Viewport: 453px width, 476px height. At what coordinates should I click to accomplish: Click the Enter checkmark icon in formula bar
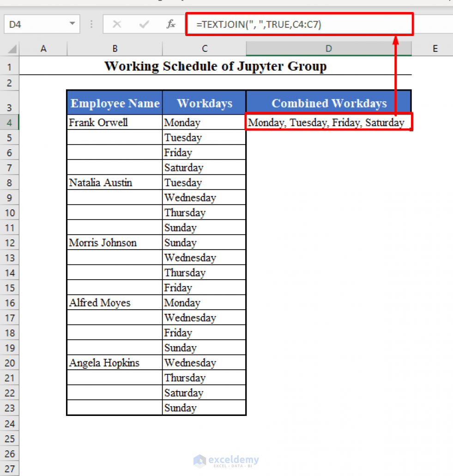pos(144,24)
